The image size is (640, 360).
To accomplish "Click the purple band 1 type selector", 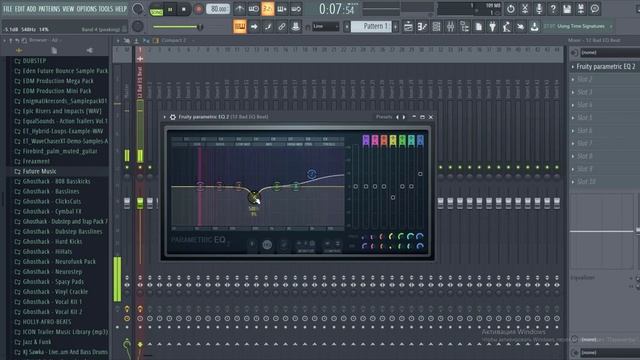I will click(x=366, y=140).
